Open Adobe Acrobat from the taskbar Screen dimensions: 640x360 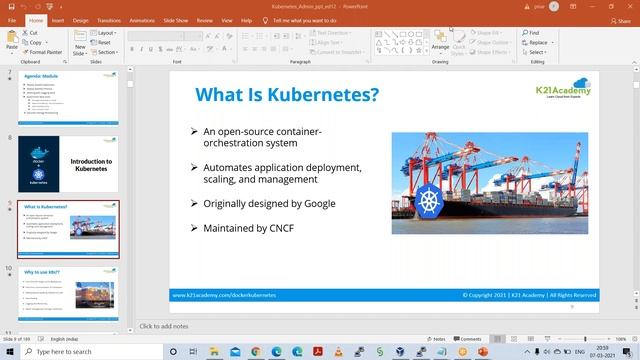click(x=318, y=351)
